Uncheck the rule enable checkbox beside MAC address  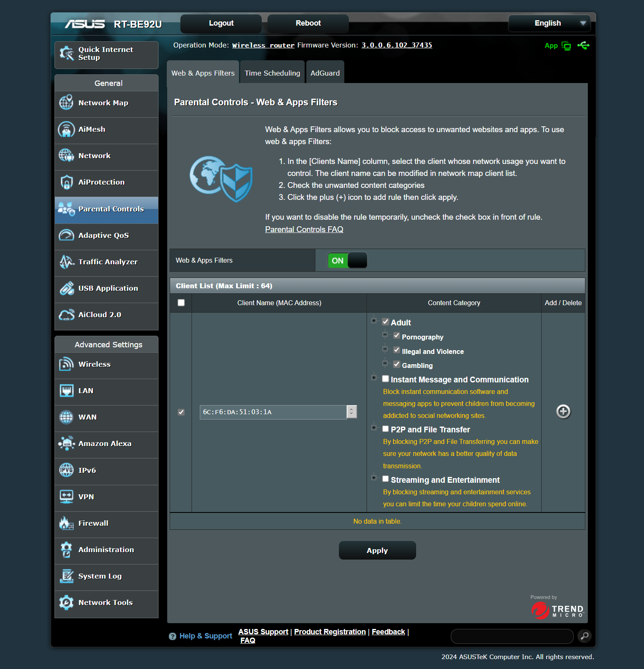coord(181,412)
